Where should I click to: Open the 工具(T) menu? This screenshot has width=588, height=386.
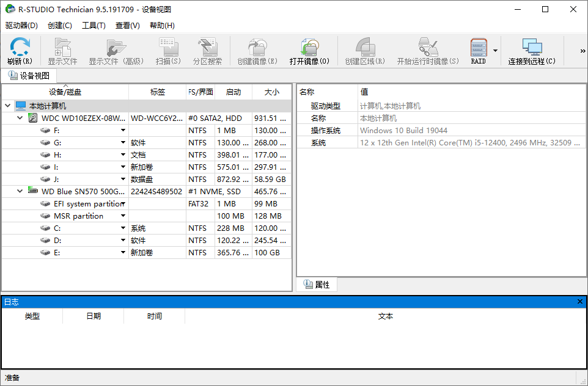[x=94, y=26]
